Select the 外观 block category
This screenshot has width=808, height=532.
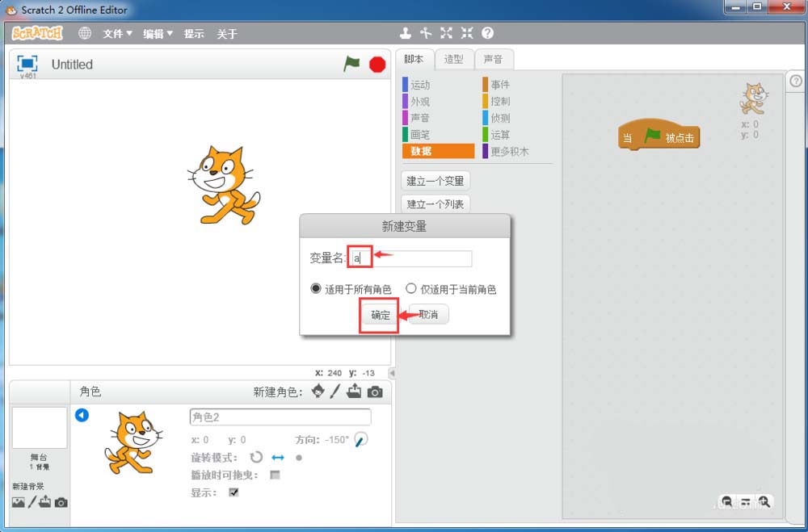[x=438, y=102]
